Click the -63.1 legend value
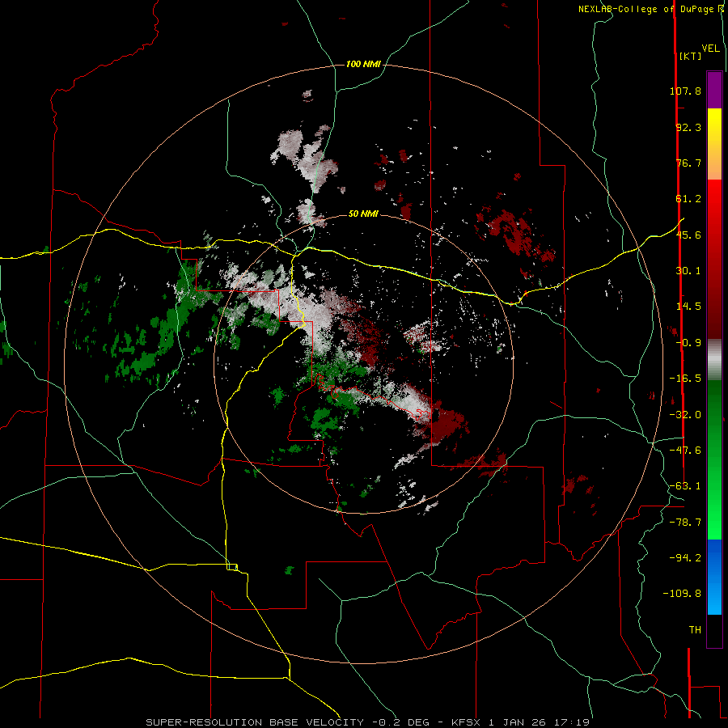This screenshot has width=728, height=728. coord(685,486)
